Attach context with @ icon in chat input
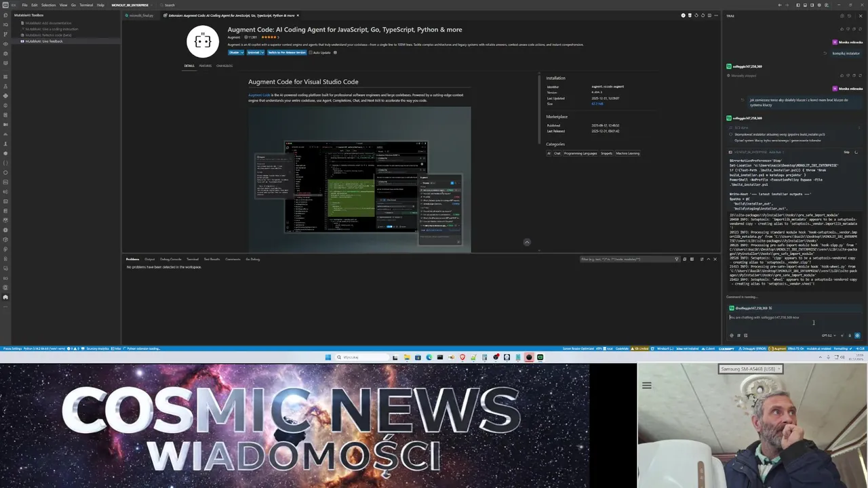The height and width of the screenshot is (488, 868). click(732, 335)
